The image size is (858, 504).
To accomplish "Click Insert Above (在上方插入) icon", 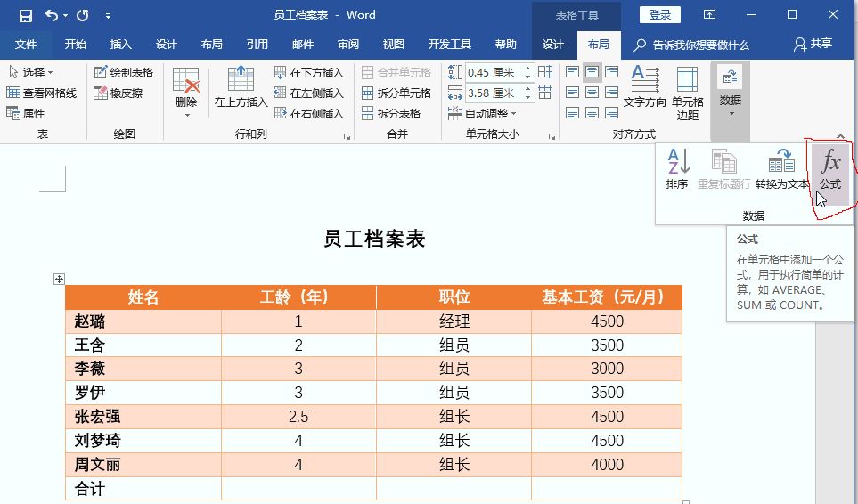I will coord(241,86).
